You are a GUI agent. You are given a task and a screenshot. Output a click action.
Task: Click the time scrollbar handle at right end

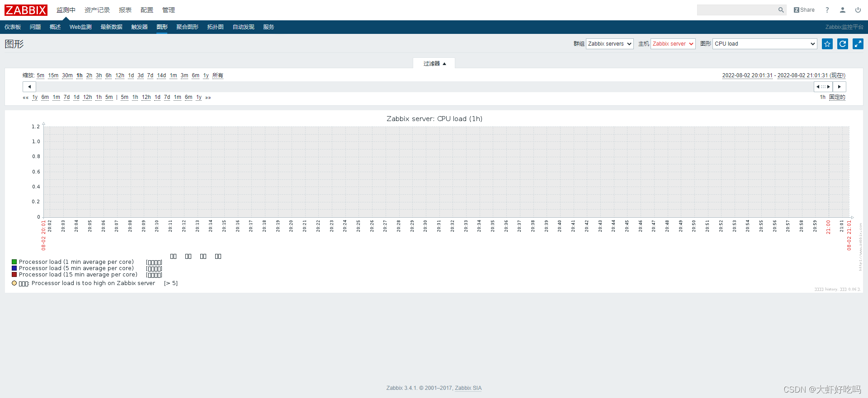tap(823, 87)
